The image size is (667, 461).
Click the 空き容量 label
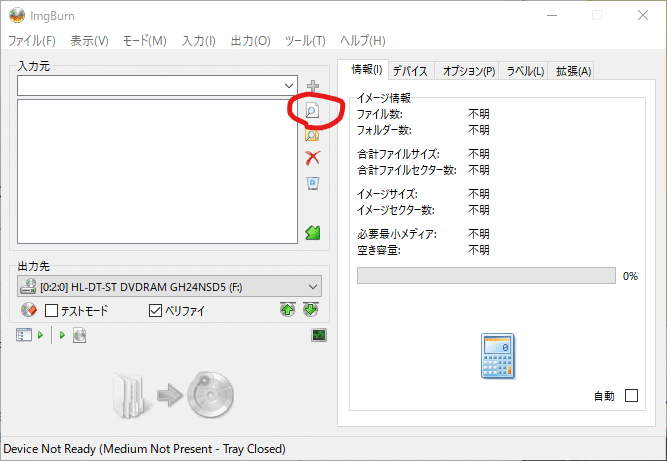click(379, 250)
